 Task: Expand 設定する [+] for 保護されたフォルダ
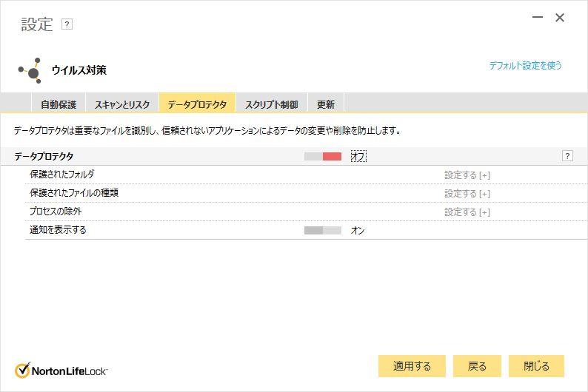pyautogui.click(x=467, y=175)
